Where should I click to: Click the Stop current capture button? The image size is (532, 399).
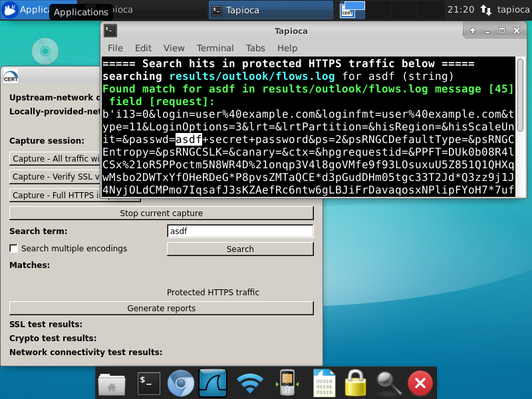click(x=161, y=213)
